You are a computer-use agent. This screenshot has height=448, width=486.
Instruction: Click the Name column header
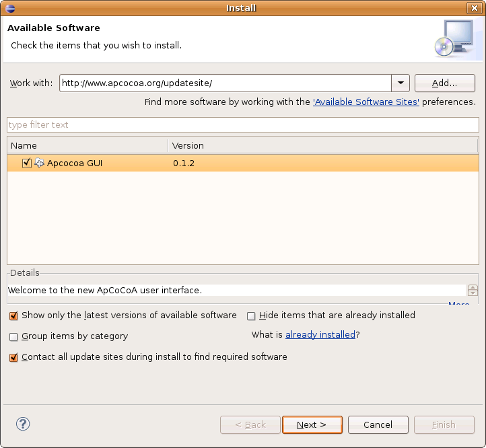88,145
